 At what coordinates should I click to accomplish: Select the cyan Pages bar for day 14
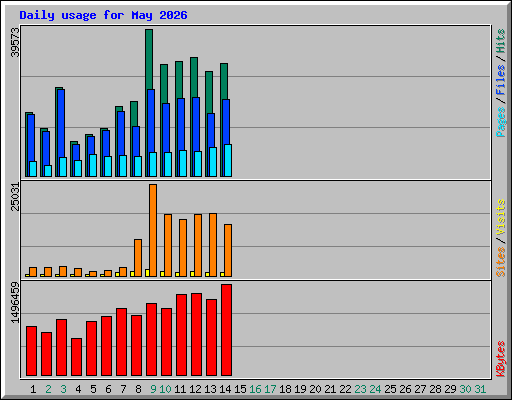(x=228, y=160)
